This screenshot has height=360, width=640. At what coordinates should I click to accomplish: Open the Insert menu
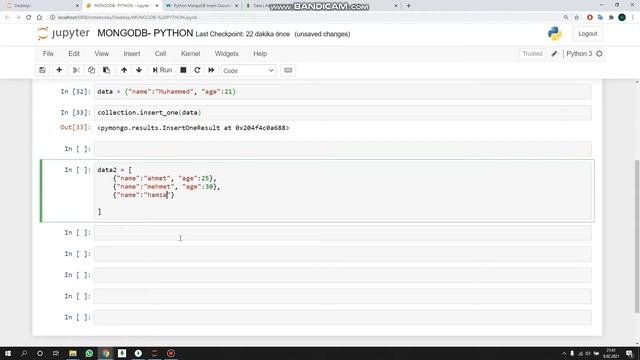pos(132,53)
